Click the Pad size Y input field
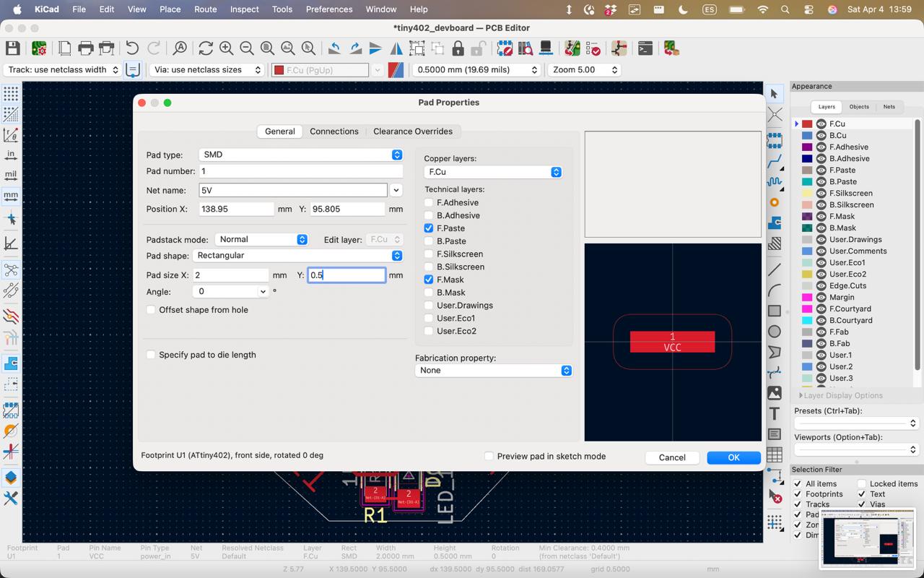Screen dimensions: 924x578 click(346, 275)
